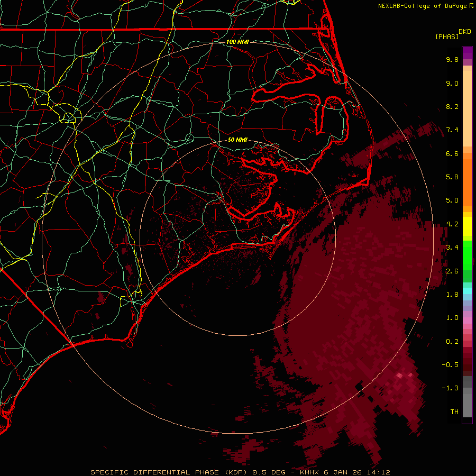This screenshot has height=476, width=476.
Task: Click the -1.3 legend value
Action: tap(450, 388)
